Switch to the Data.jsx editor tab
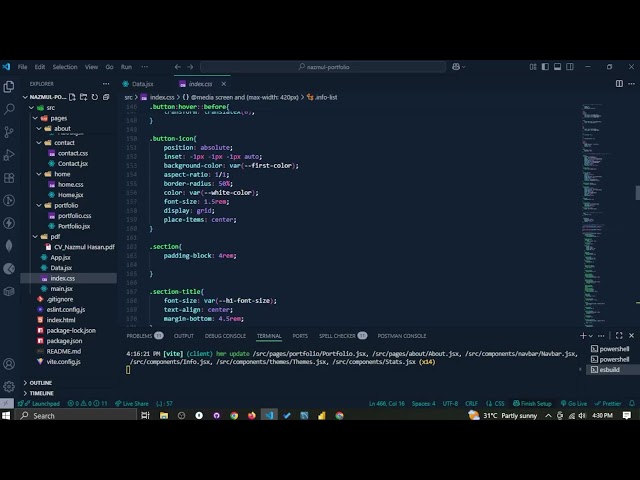 pyautogui.click(x=142, y=84)
